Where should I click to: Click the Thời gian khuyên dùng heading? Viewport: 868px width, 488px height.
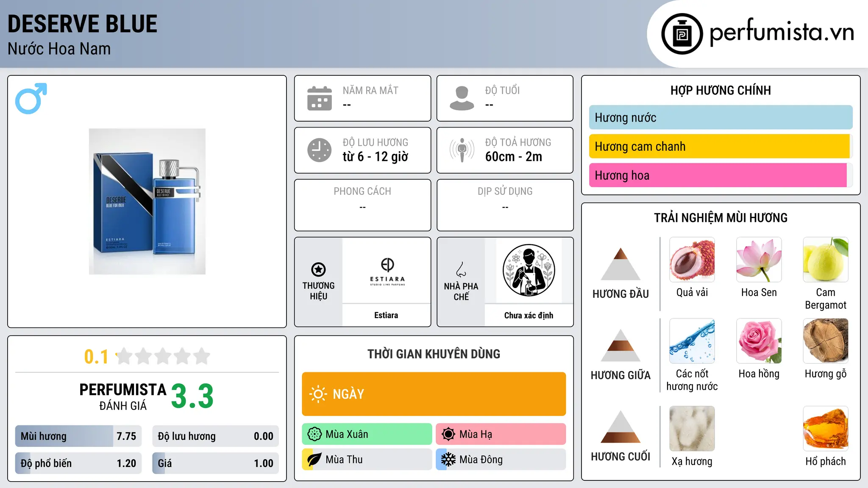[434, 354]
